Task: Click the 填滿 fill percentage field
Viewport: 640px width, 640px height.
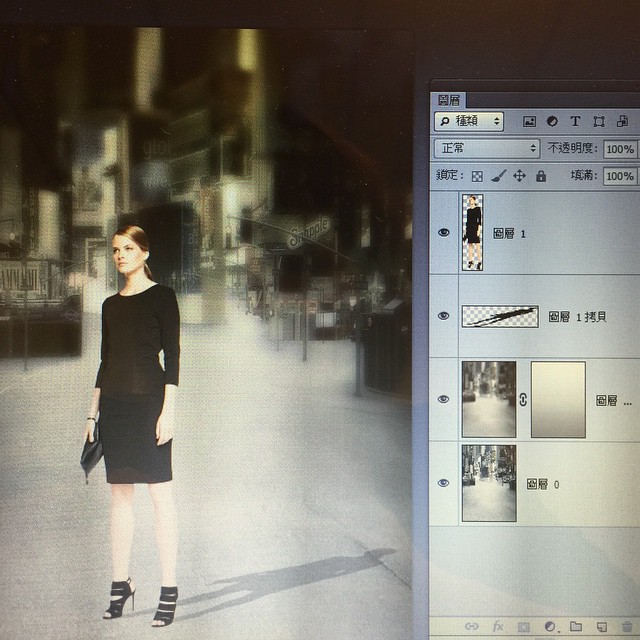Action: coord(620,177)
